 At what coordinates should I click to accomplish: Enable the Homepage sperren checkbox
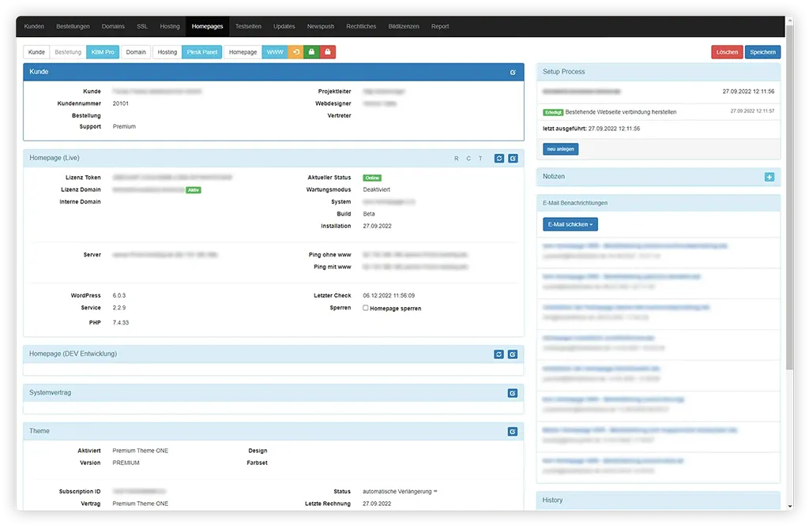point(365,308)
